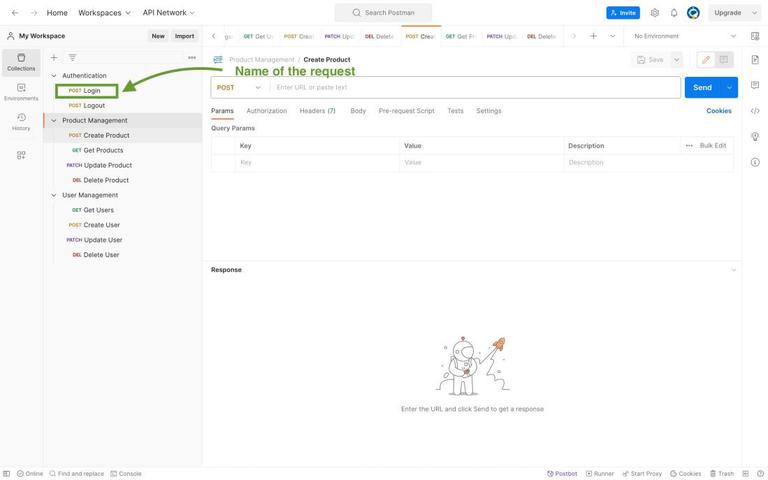The height and width of the screenshot is (480, 768).
Task: Open the Environments sidebar panel
Action: (21, 92)
